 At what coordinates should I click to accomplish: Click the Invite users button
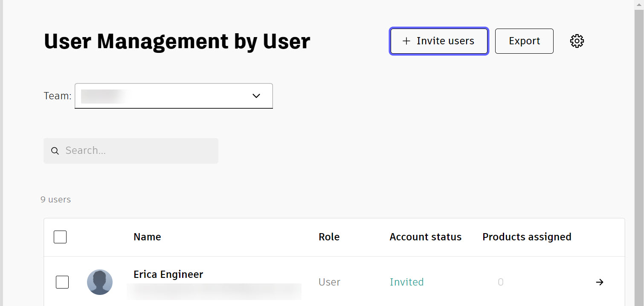439,41
